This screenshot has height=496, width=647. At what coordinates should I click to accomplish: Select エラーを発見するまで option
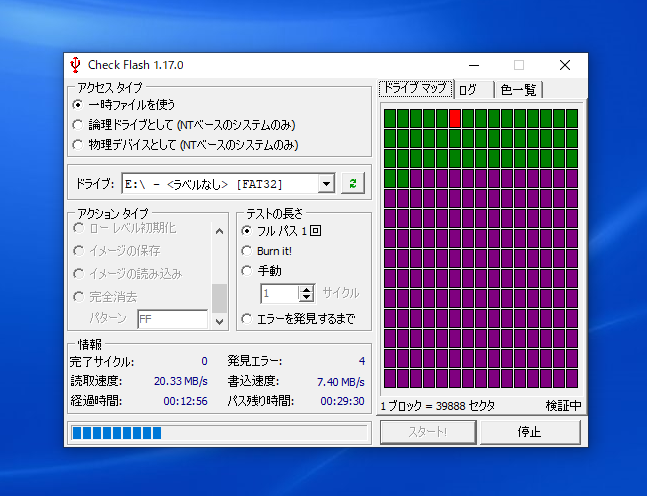(x=298, y=319)
